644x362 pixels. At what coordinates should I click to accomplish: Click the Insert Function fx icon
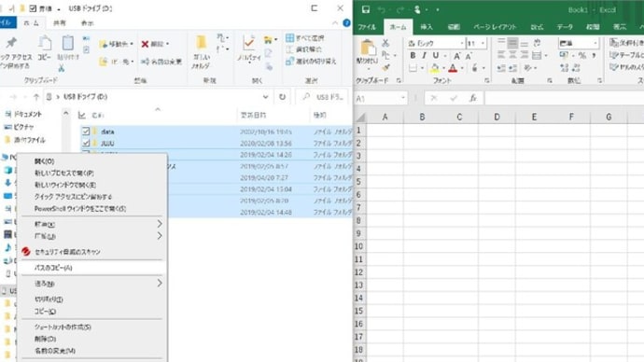point(473,98)
